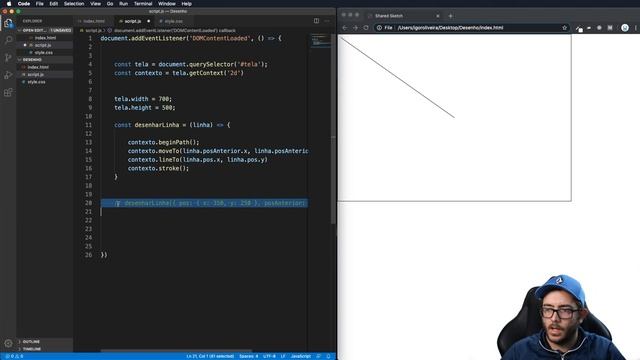Open the File menu
Viewport: 640px width, 360px height.
click(40, 4)
